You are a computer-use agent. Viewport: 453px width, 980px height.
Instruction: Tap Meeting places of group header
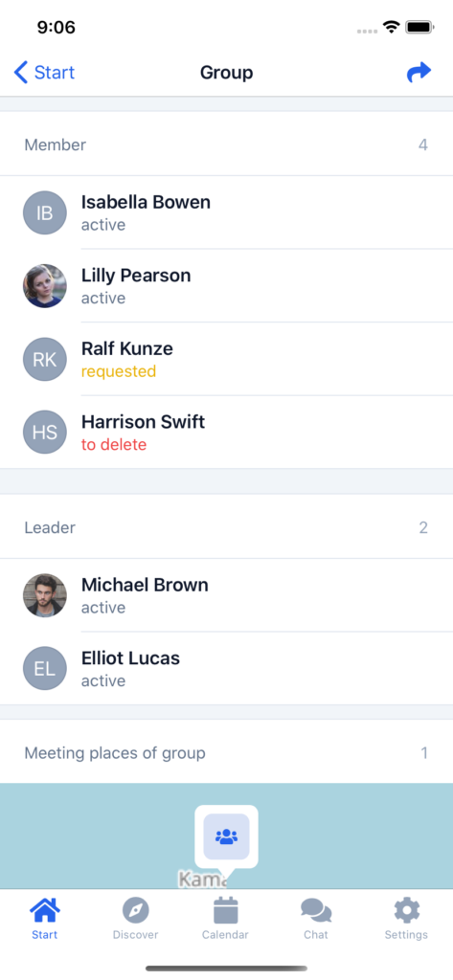[x=226, y=752]
